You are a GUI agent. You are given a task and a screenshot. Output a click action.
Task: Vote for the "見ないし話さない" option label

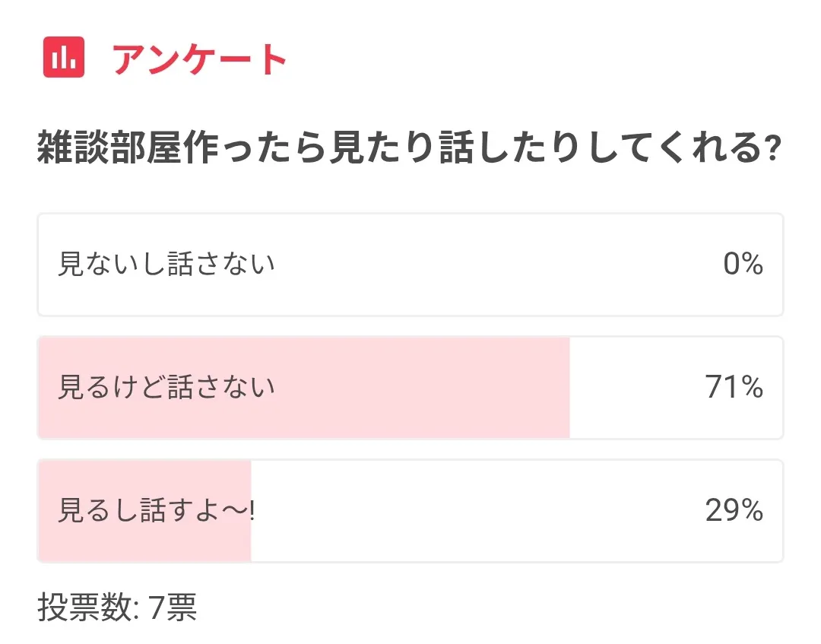pyautogui.click(x=166, y=265)
